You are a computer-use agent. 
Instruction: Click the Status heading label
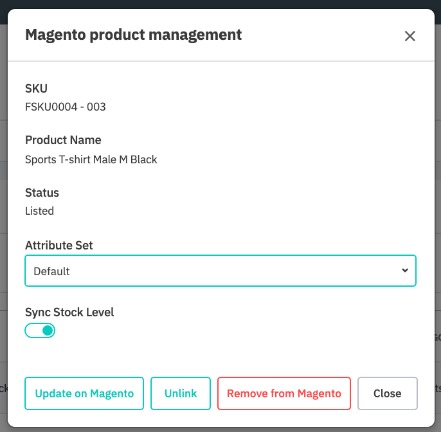pos(42,193)
